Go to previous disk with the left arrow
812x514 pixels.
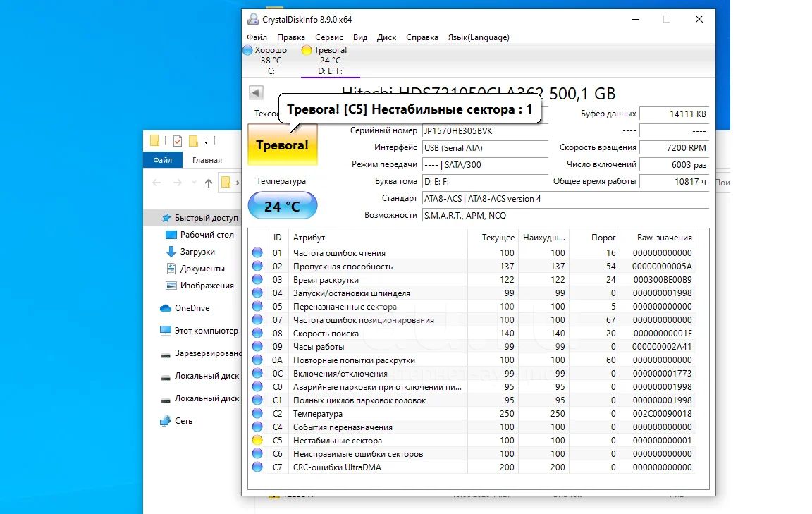point(256,93)
